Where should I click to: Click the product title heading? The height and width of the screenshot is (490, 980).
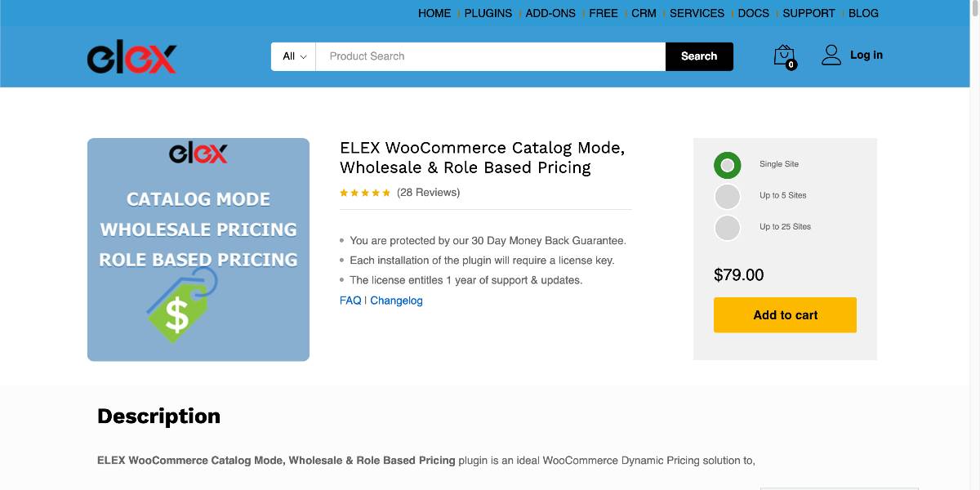(482, 158)
